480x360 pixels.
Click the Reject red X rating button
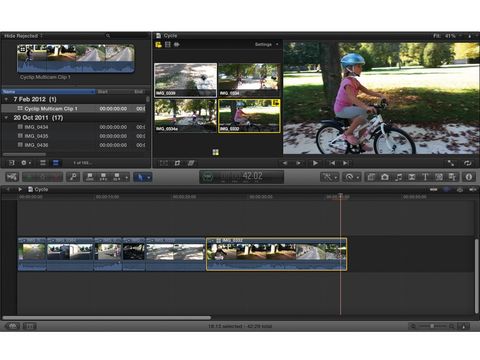(56, 177)
